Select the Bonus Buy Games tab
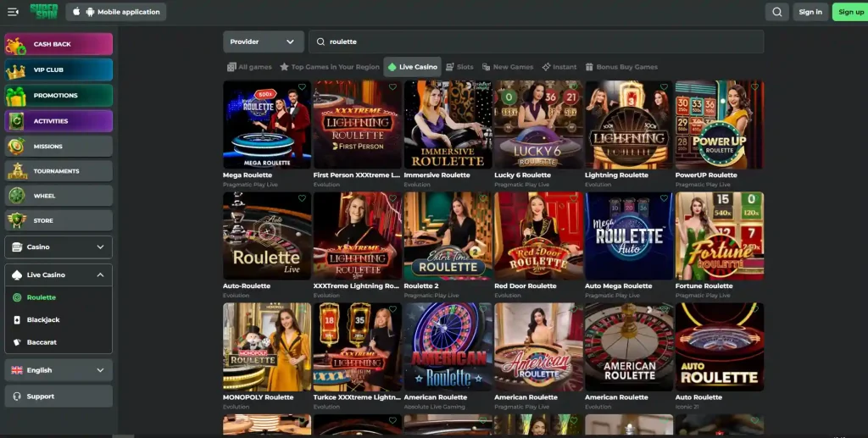Image resolution: width=868 pixels, height=438 pixels. point(621,67)
